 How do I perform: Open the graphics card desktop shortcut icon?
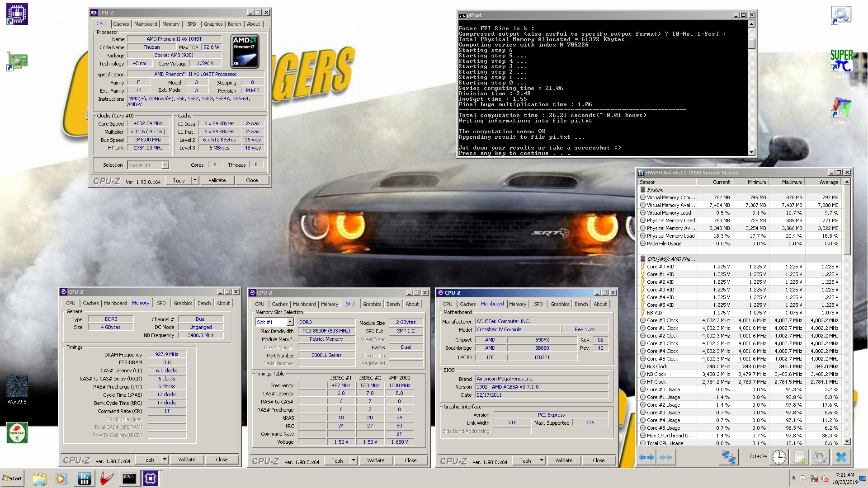(x=17, y=61)
